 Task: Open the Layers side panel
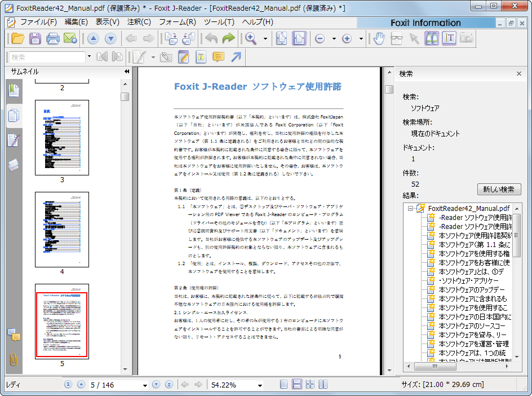click(x=14, y=165)
